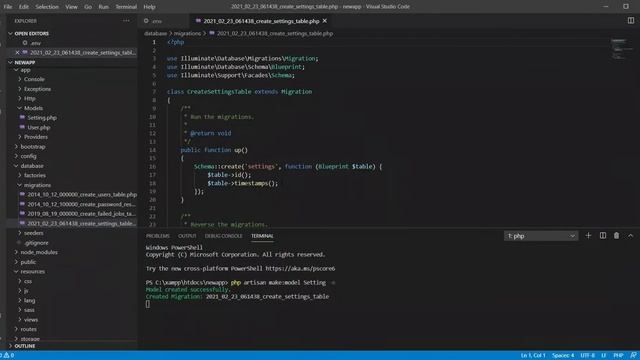Viewport: 640px width, 360px height.
Task: Open the File menu
Action: point(8,7)
